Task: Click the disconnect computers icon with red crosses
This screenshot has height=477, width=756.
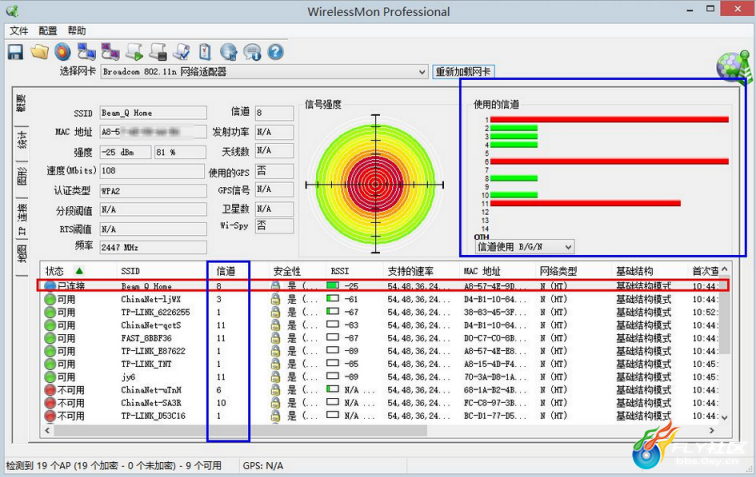Action: tap(110, 52)
